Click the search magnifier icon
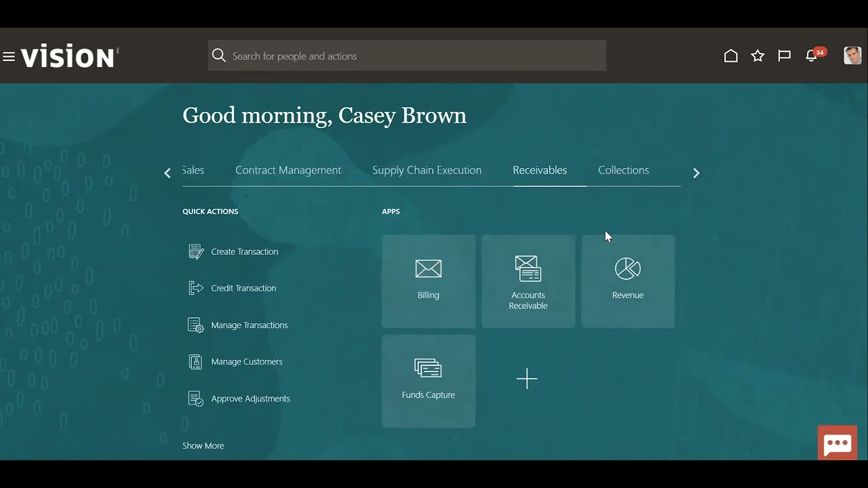This screenshot has height=488, width=868. point(218,56)
